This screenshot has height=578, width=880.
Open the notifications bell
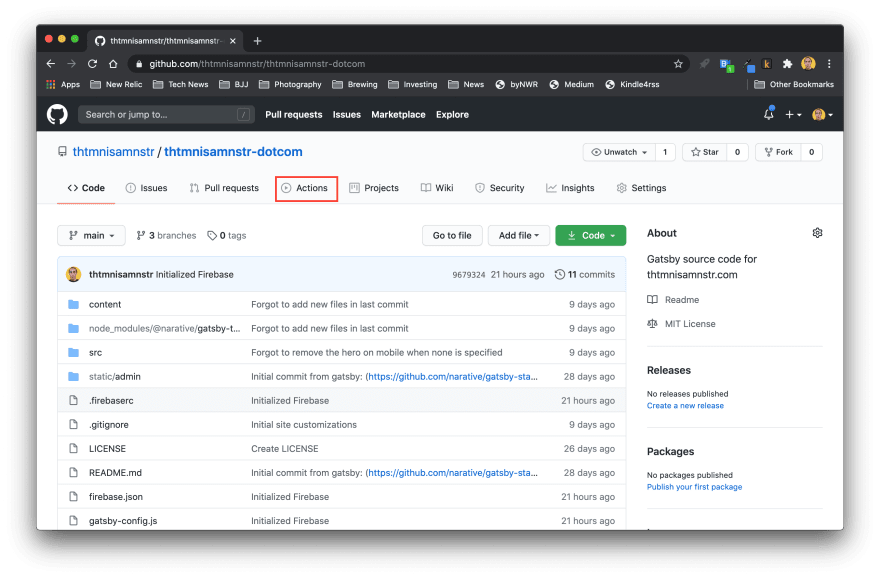(x=768, y=114)
